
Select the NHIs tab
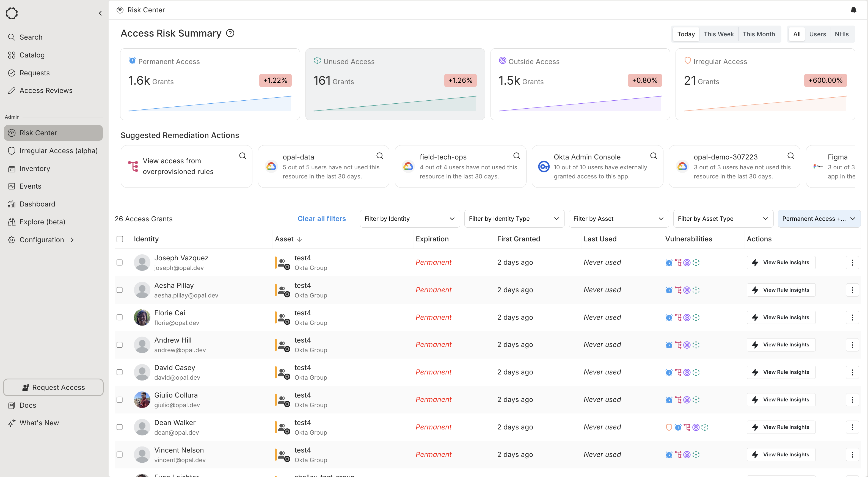coord(841,34)
